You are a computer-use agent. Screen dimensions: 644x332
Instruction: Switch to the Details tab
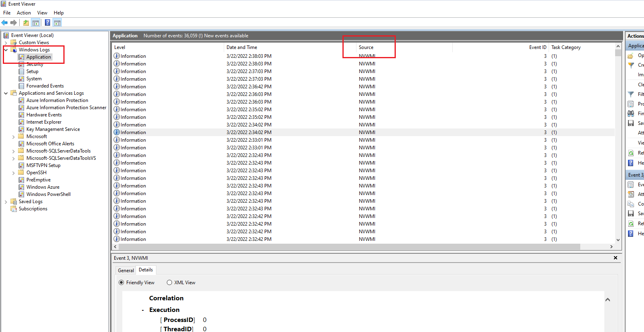(x=146, y=270)
